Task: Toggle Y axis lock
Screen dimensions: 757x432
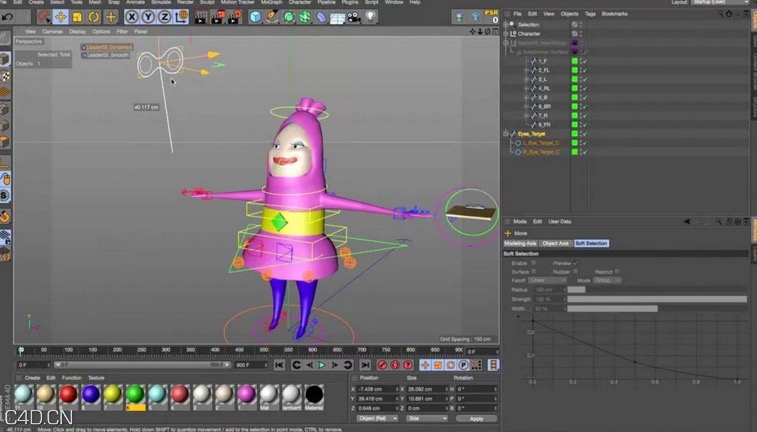Action: point(148,17)
